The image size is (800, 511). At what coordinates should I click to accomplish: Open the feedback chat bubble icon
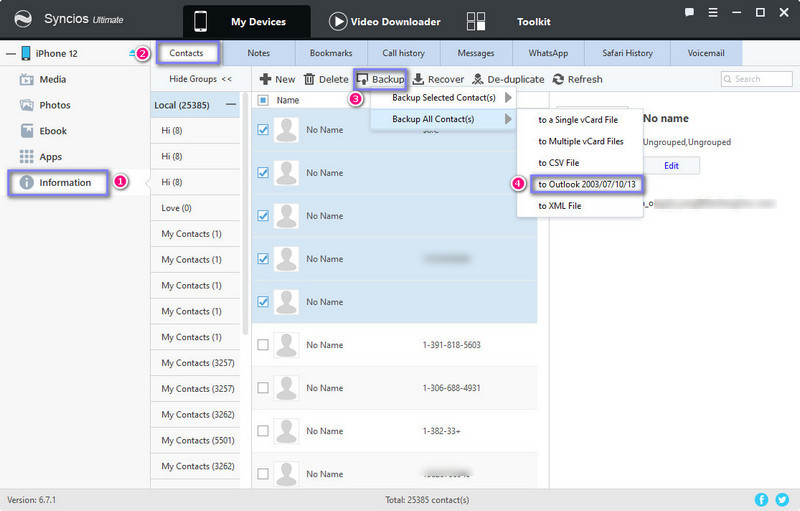(x=689, y=13)
